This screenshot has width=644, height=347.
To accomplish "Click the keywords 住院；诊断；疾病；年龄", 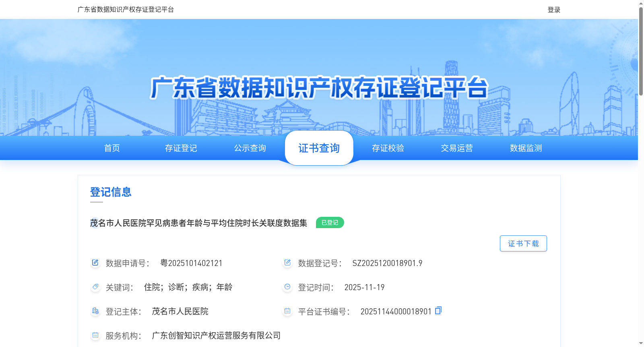I will (188, 287).
